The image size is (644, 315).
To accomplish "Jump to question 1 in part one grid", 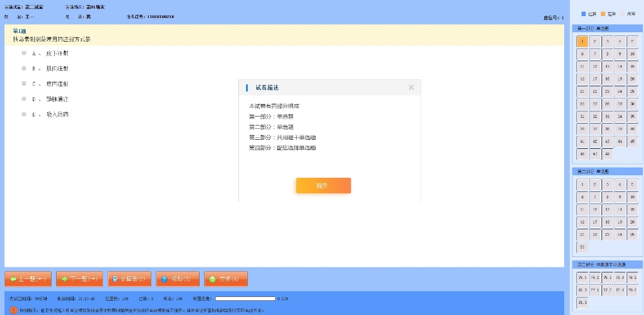I will coord(582,42).
